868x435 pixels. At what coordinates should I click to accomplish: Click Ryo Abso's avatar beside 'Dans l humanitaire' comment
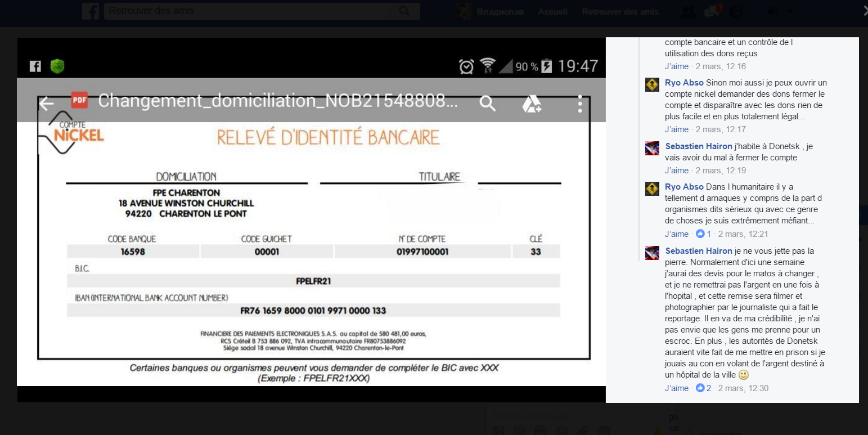tap(652, 189)
